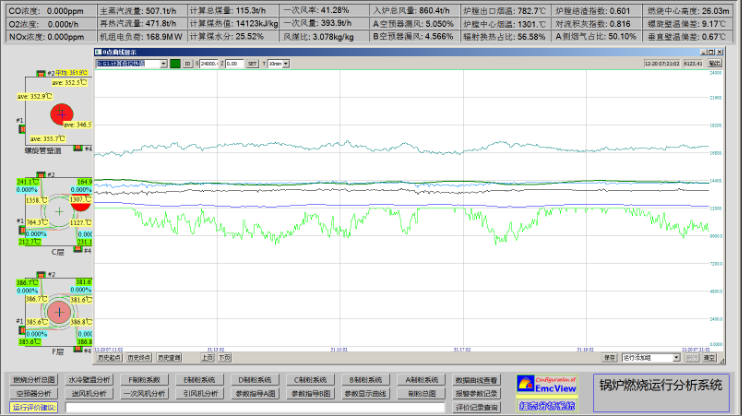The width and height of the screenshot is (742, 416).
Task: Click the 历史查询 button
Action: coord(169,357)
